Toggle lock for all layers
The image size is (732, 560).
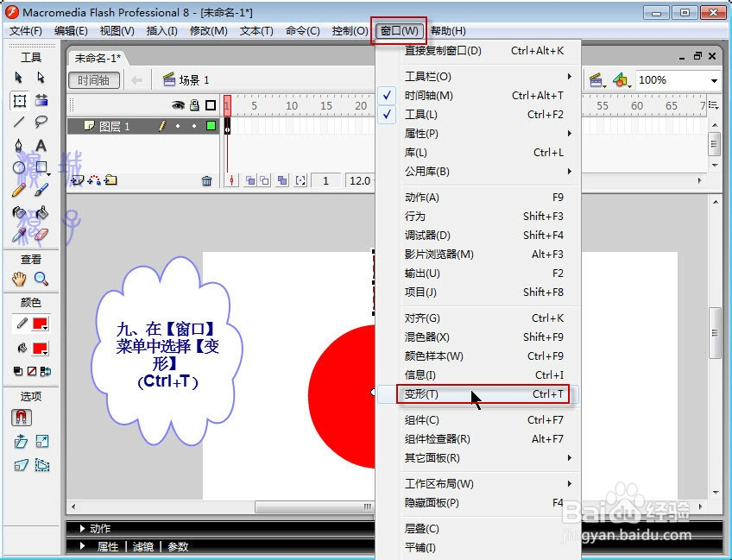click(195, 105)
